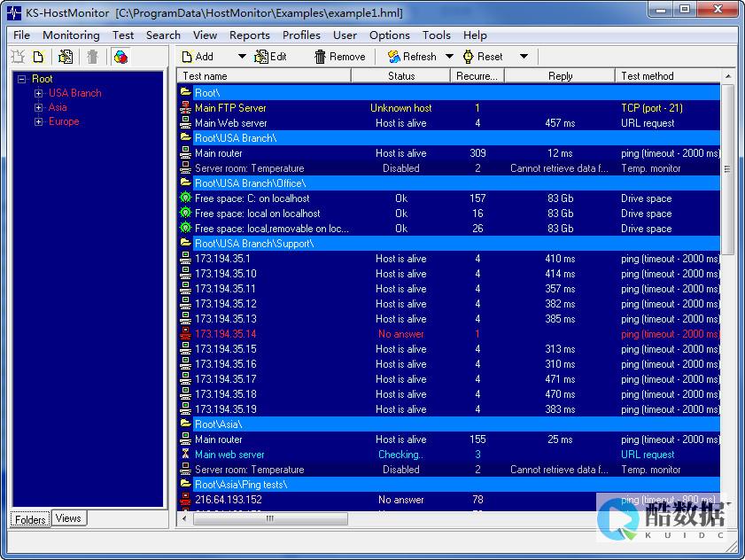Select the Root\USA Branch\Office\ folder row
Screen dimensions: 745x560
click(x=449, y=183)
